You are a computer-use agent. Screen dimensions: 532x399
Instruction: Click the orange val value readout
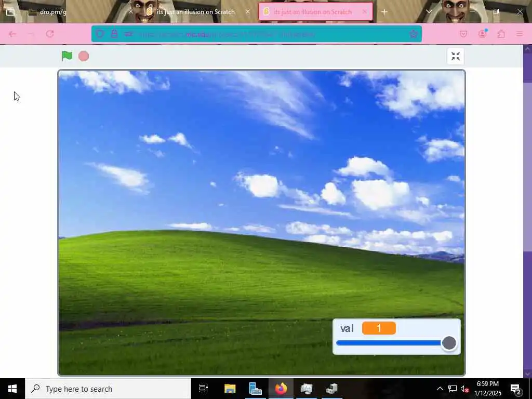click(x=379, y=328)
